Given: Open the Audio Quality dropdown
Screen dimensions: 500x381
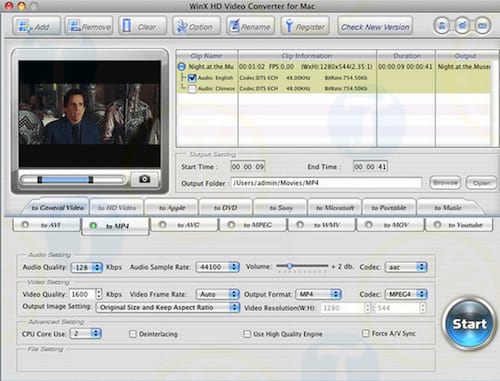Looking at the screenshot, I should pyautogui.click(x=87, y=267).
